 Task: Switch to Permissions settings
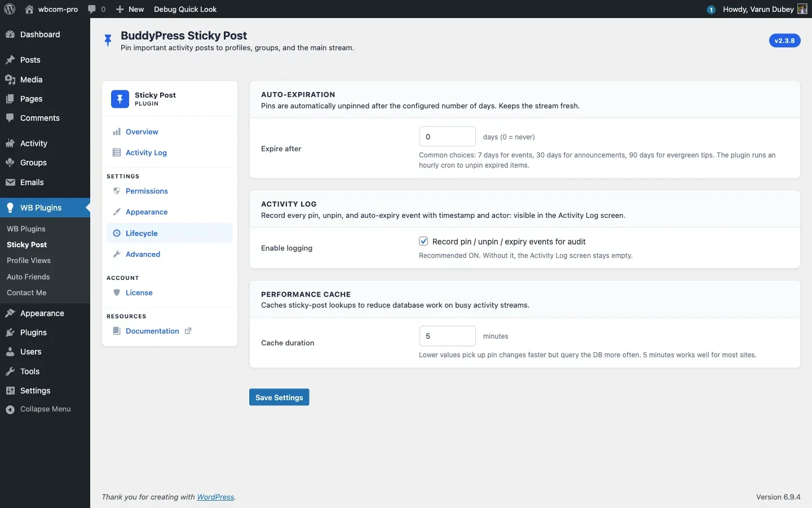pos(170,191)
